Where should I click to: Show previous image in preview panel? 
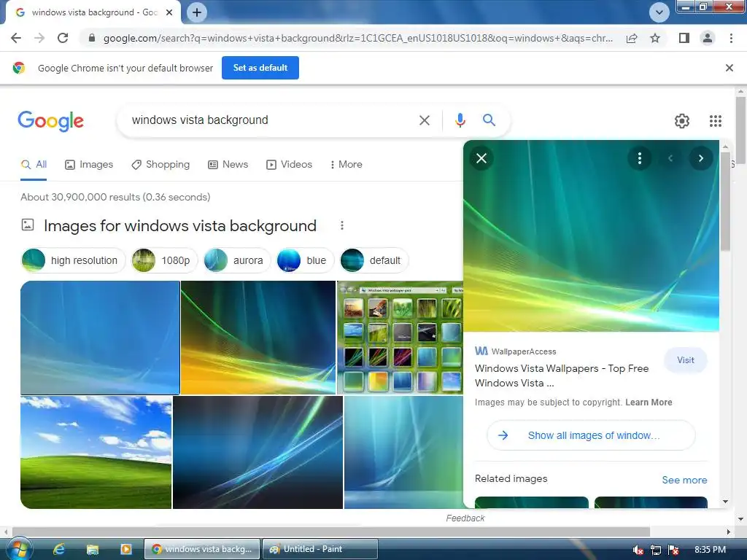coord(670,158)
